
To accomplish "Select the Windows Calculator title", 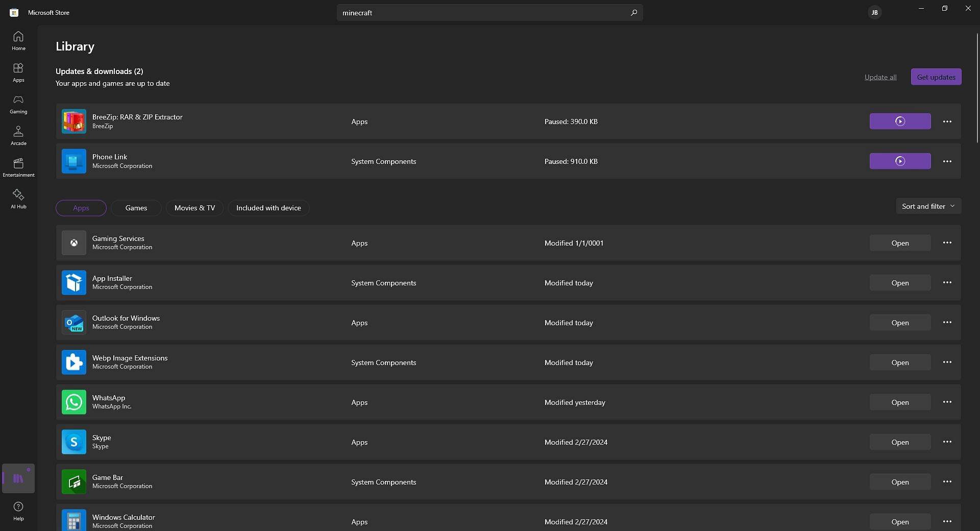I will click(x=124, y=517).
